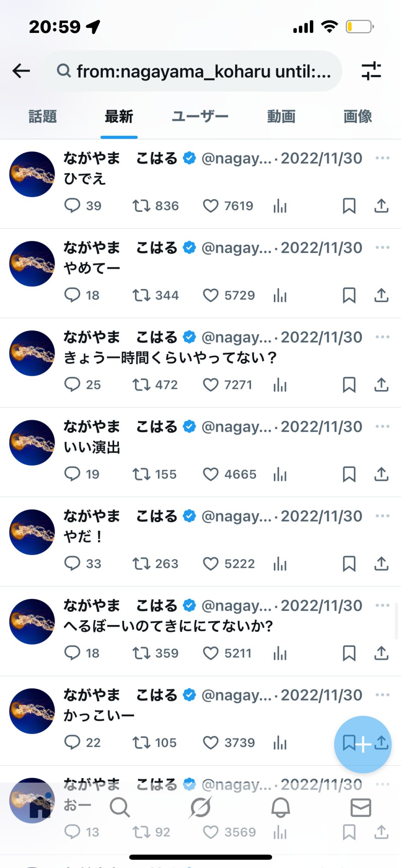Like the ひでえ tweet

pos(211,206)
